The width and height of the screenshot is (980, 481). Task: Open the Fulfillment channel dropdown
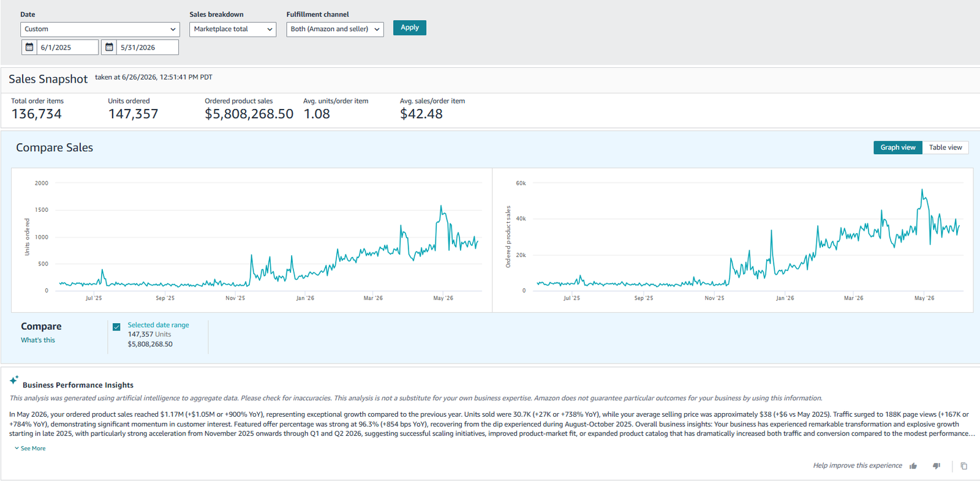(x=335, y=29)
